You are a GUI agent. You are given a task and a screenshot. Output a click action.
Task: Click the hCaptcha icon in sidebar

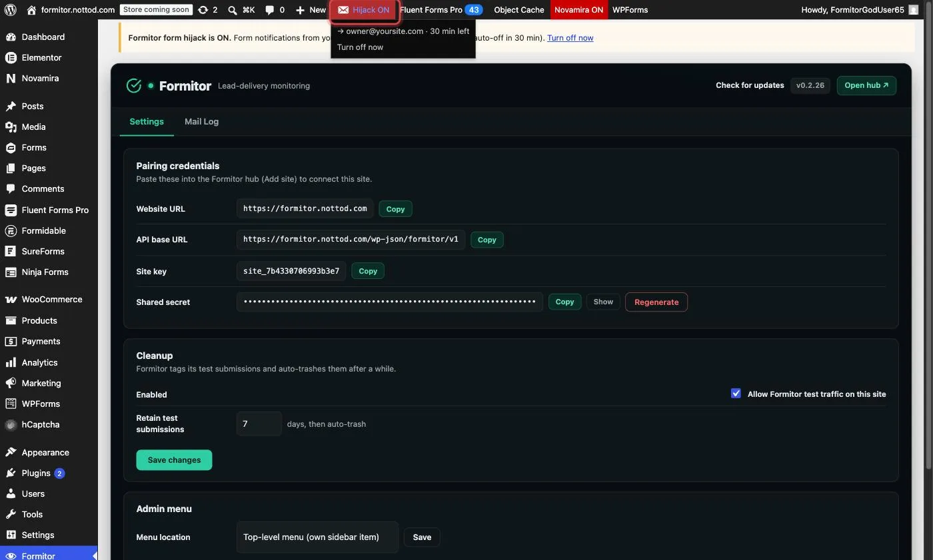(x=11, y=424)
